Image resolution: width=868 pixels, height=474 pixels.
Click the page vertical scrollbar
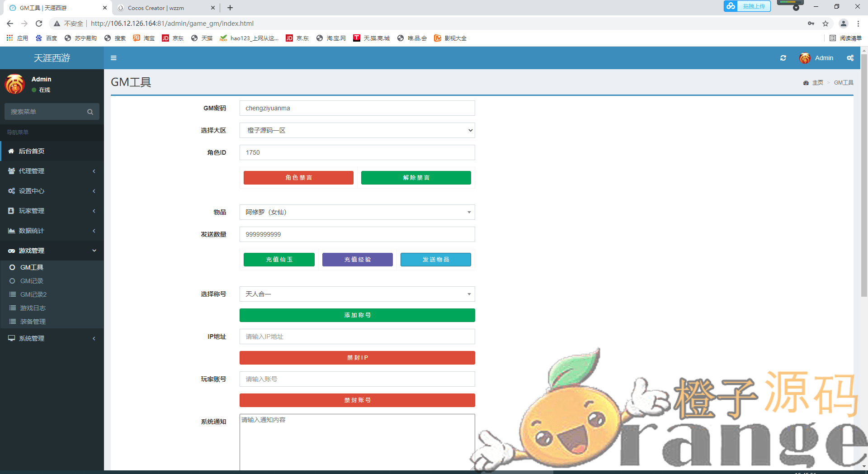[x=864, y=181]
